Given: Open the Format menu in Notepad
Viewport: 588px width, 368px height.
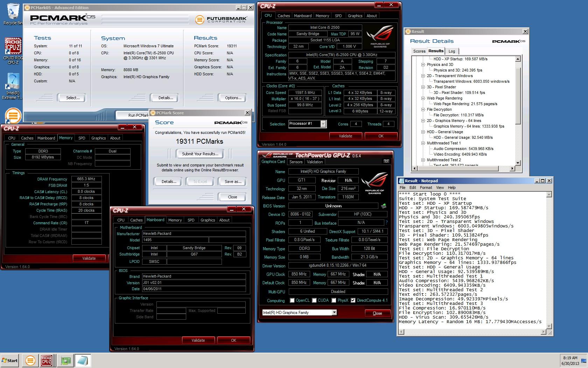Looking at the screenshot, I should [426, 188].
